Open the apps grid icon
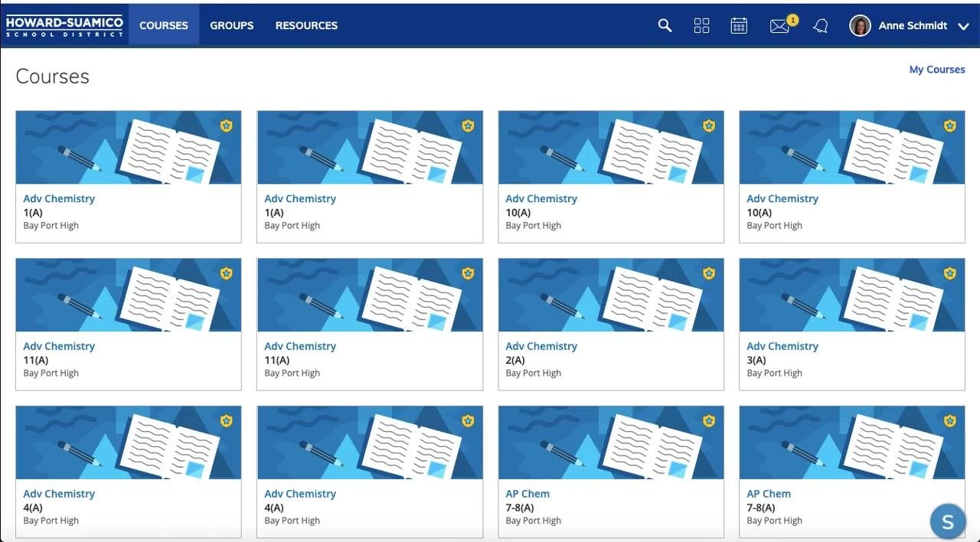 point(701,25)
